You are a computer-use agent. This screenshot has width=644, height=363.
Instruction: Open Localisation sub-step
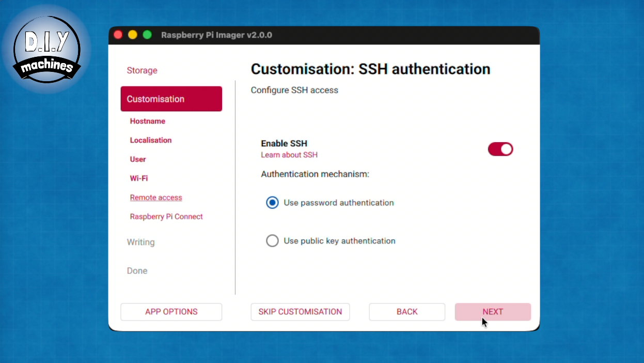[x=151, y=140]
